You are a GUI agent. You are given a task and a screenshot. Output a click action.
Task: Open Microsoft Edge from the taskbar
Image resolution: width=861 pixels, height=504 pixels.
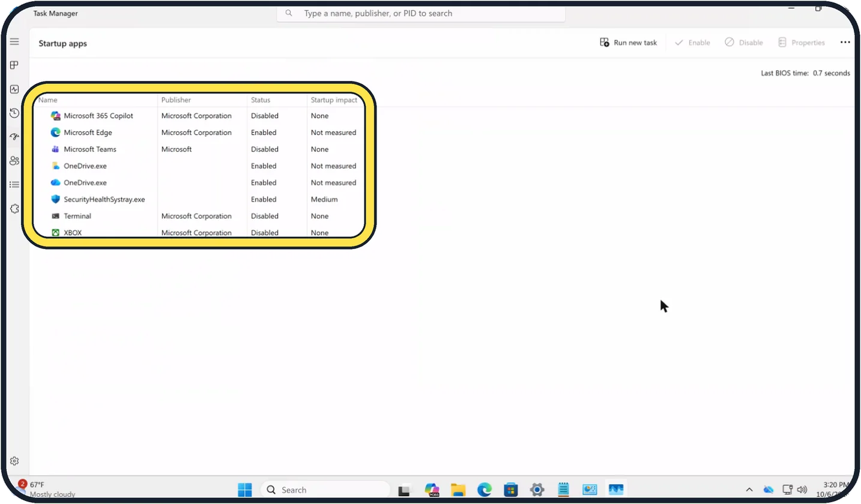[x=485, y=490]
